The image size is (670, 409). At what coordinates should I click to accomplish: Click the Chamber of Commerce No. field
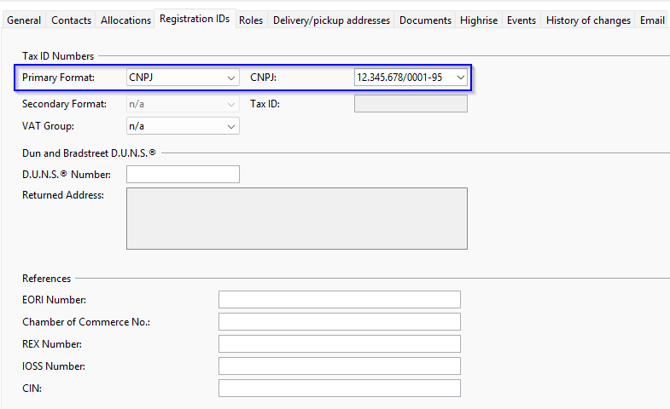339,322
